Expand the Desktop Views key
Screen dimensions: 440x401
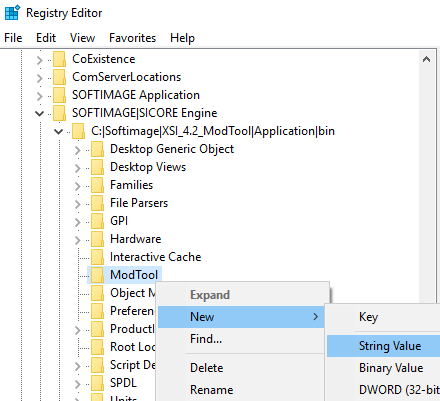click(x=78, y=168)
